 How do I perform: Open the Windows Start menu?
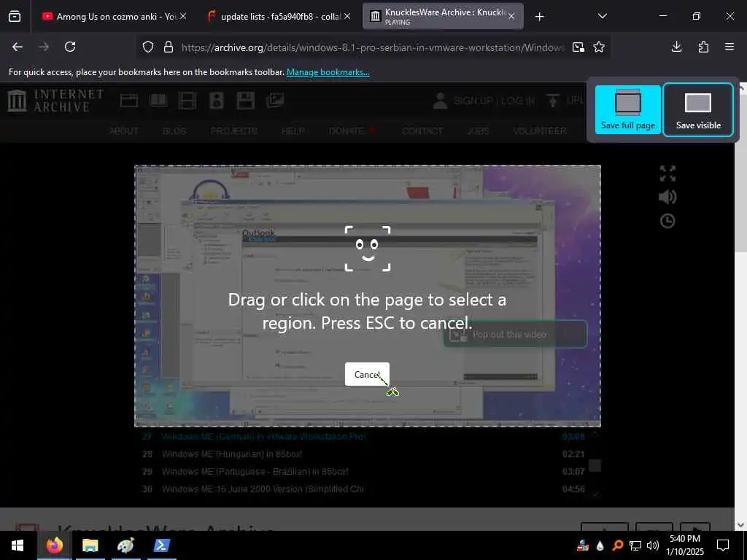pyautogui.click(x=18, y=545)
